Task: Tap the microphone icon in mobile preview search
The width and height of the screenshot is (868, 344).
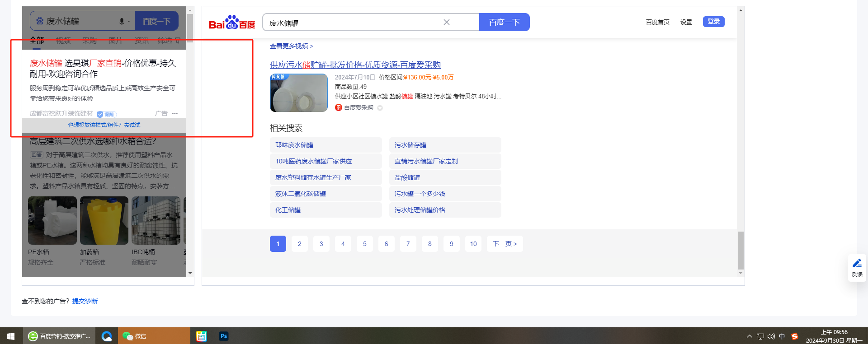Action: (122, 21)
